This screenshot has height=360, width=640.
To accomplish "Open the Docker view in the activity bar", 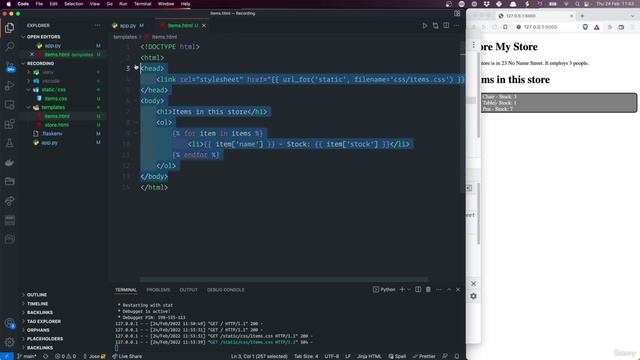I will (9, 162).
